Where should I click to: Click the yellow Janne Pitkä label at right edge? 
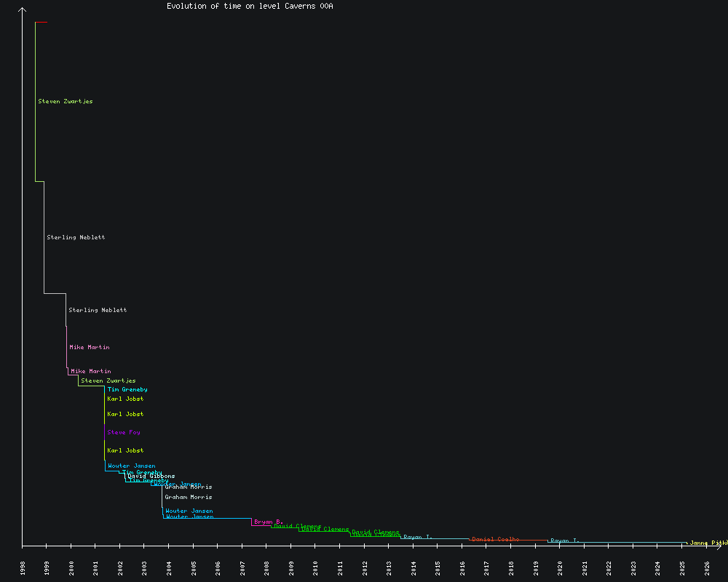708,543
